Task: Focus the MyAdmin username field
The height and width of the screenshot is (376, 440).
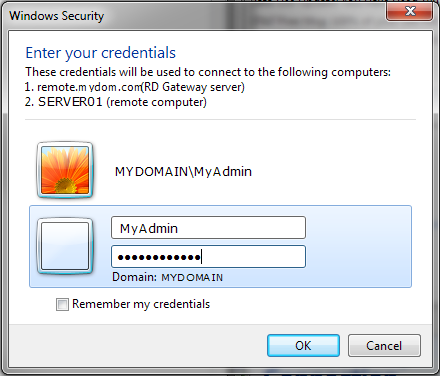Action: 208,228
